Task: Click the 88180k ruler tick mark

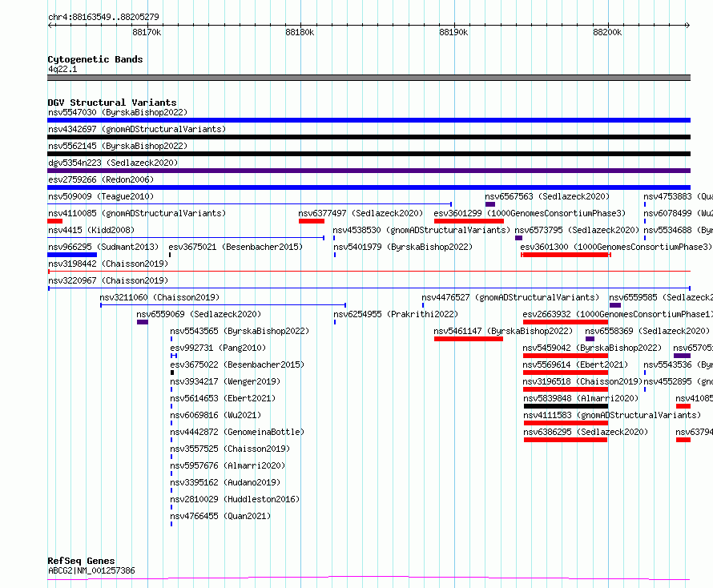Action: [300, 25]
